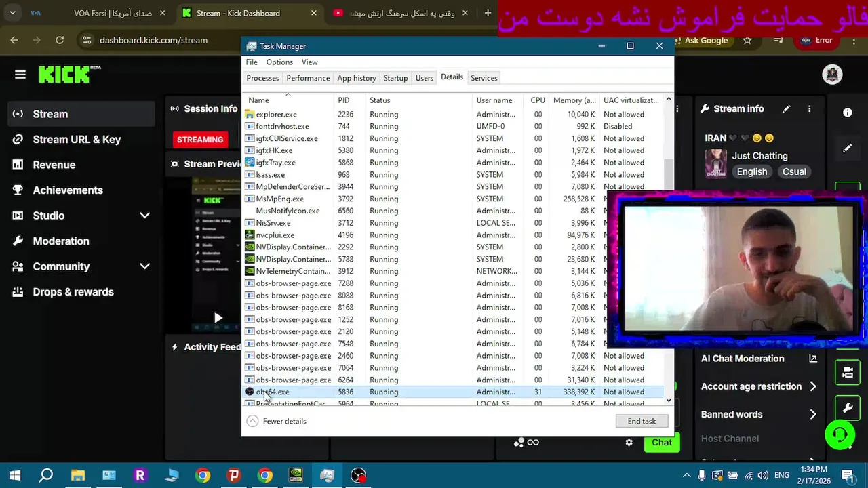Image resolution: width=868 pixels, height=488 pixels.
Task: Open the volume control in system tray
Action: 764,475
